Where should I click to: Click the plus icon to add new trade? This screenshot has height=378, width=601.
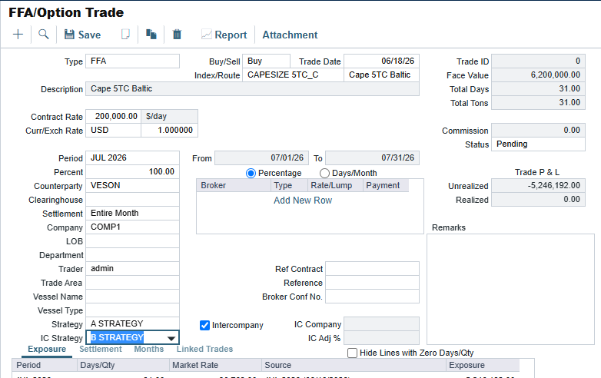(18, 35)
